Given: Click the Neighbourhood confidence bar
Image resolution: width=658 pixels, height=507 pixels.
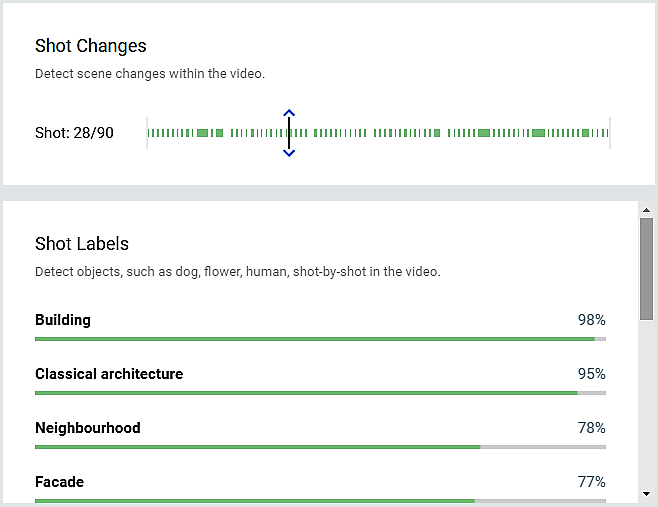Looking at the screenshot, I should (320, 447).
